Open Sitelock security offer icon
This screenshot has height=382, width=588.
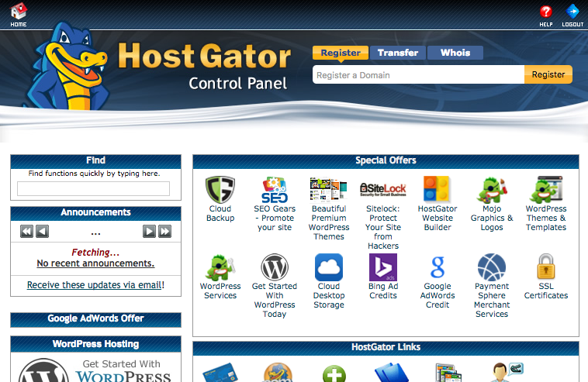coord(383,189)
